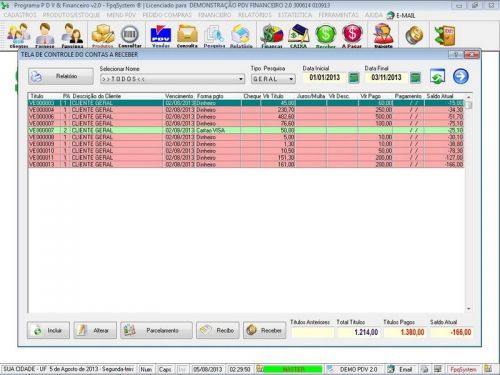Open the RELATÓRIOS menu
Screen dimensions: 500x375
pos(254,15)
